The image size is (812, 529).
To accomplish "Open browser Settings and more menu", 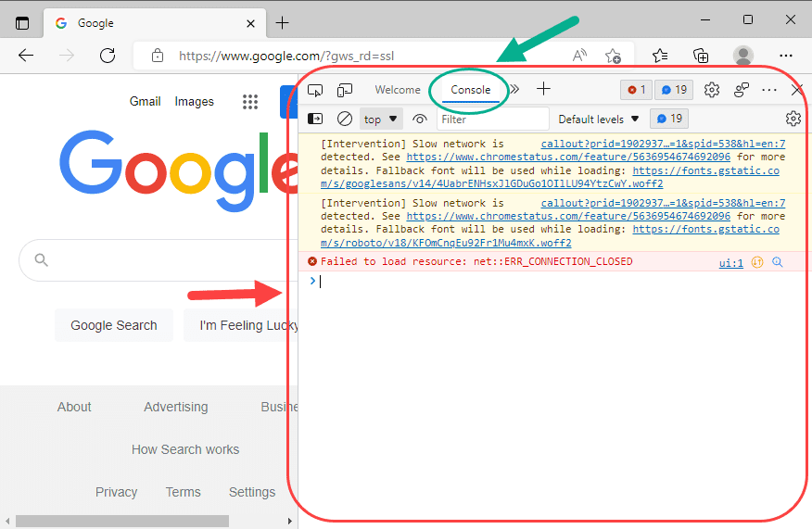I will click(786, 56).
